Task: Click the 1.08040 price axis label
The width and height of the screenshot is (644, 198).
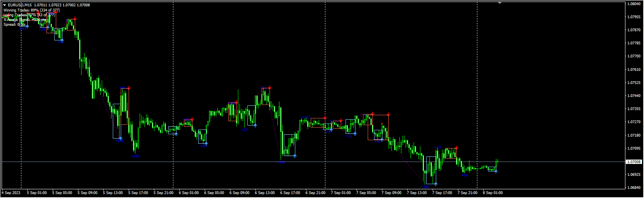Action: pos(634,4)
